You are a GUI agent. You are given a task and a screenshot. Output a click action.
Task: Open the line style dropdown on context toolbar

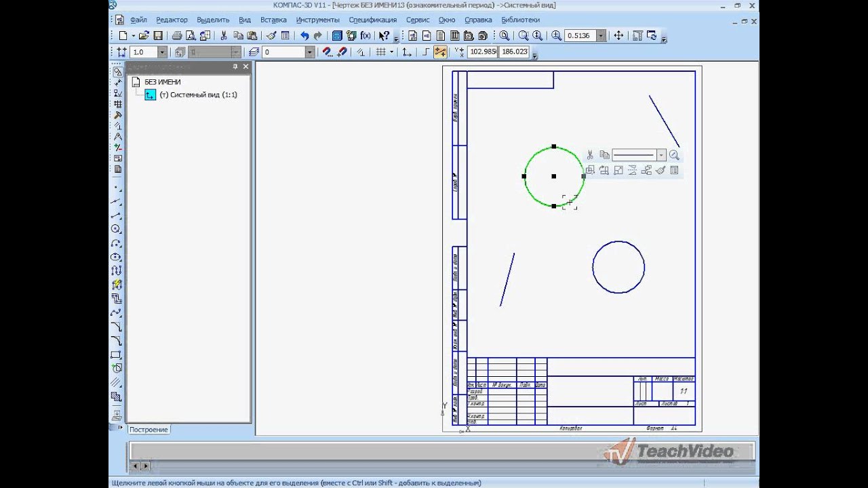(661, 155)
